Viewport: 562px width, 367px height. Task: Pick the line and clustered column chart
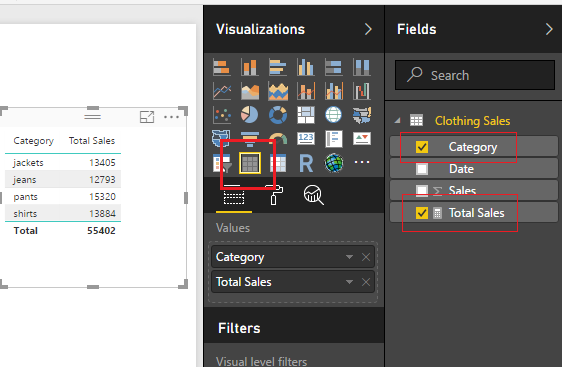[334, 91]
